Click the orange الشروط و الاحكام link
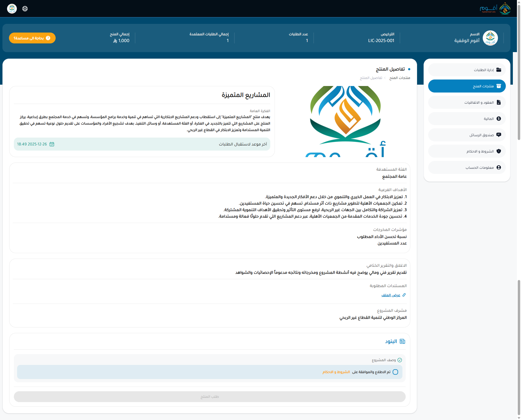Viewport: 521px width, 420px height. (336, 372)
